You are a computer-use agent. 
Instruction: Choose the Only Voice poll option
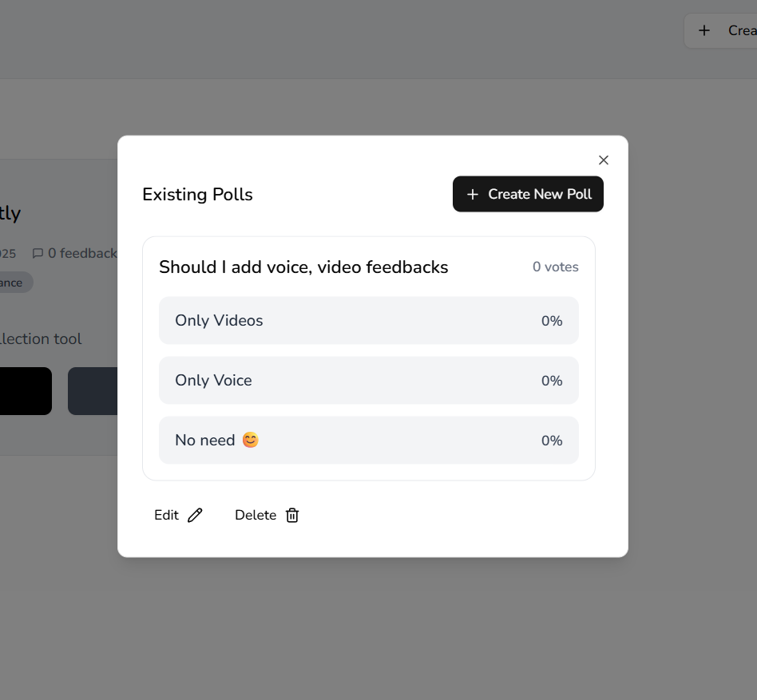click(x=368, y=381)
